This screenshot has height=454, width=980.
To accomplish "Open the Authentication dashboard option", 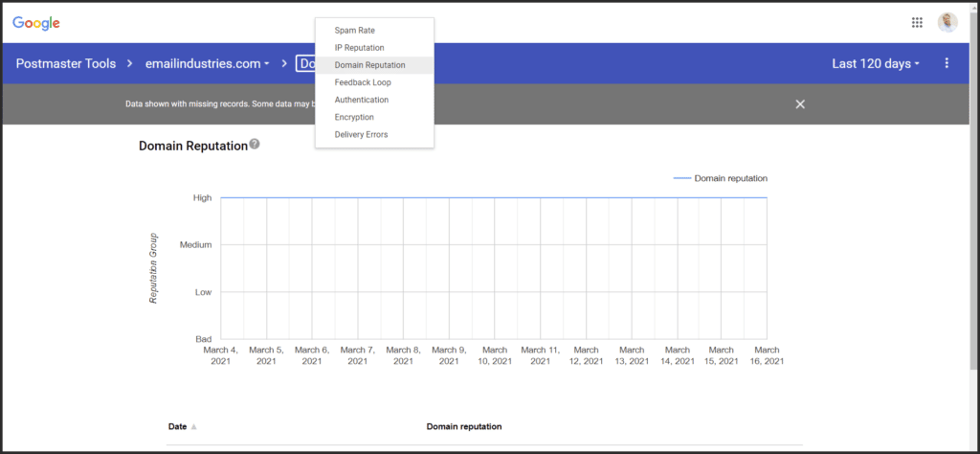I will [361, 100].
